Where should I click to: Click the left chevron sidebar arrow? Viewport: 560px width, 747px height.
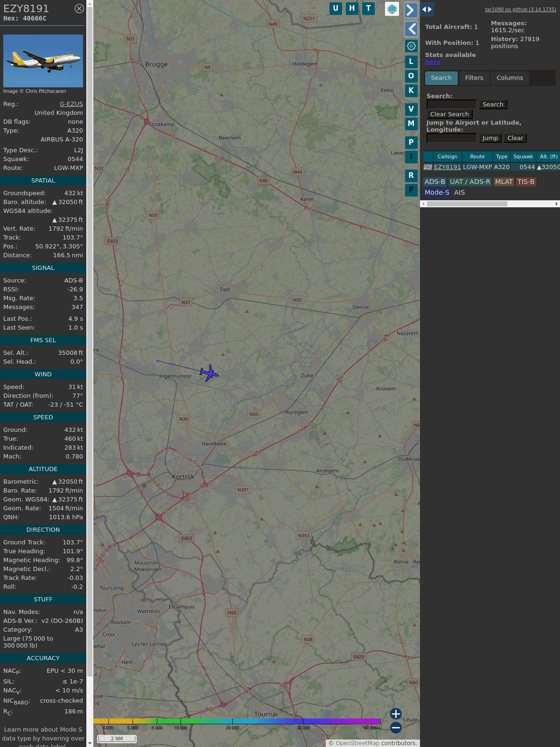411,29
